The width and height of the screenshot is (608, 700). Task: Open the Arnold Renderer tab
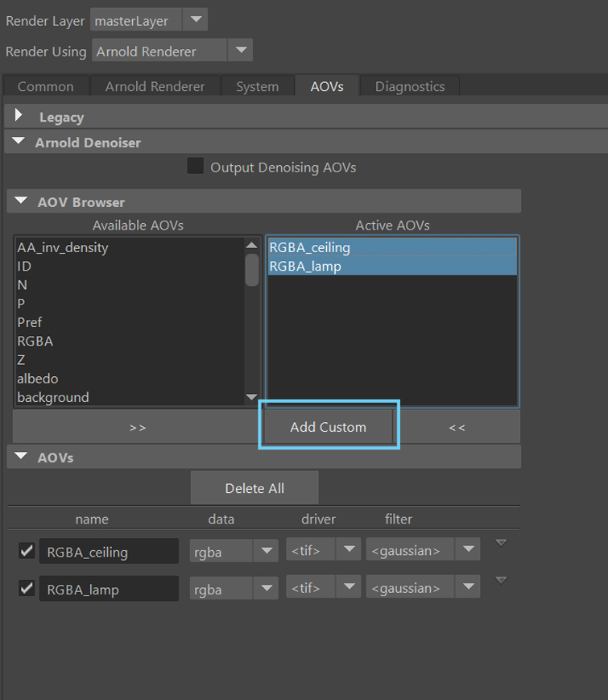click(155, 86)
